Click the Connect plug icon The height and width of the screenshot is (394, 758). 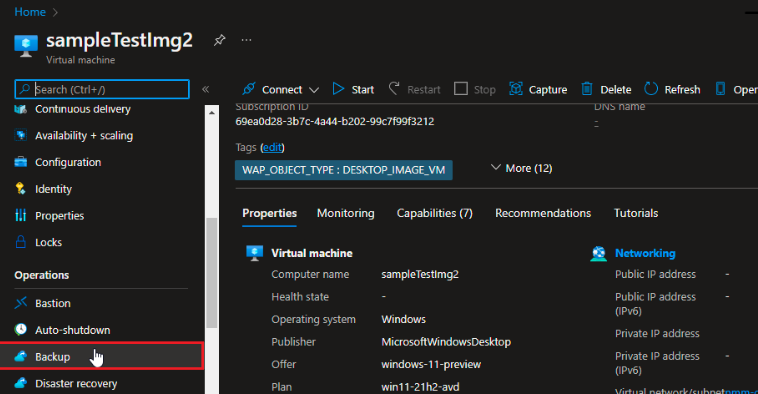click(x=248, y=89)
